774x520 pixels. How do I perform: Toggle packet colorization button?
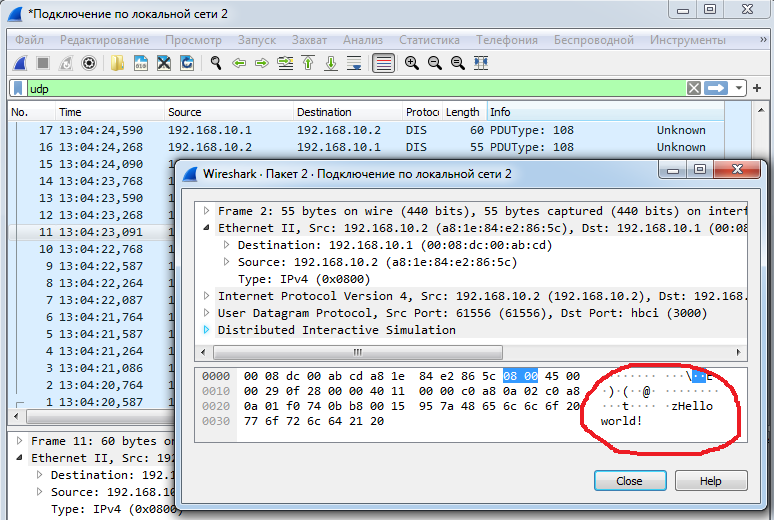click(x=383, y=63)
